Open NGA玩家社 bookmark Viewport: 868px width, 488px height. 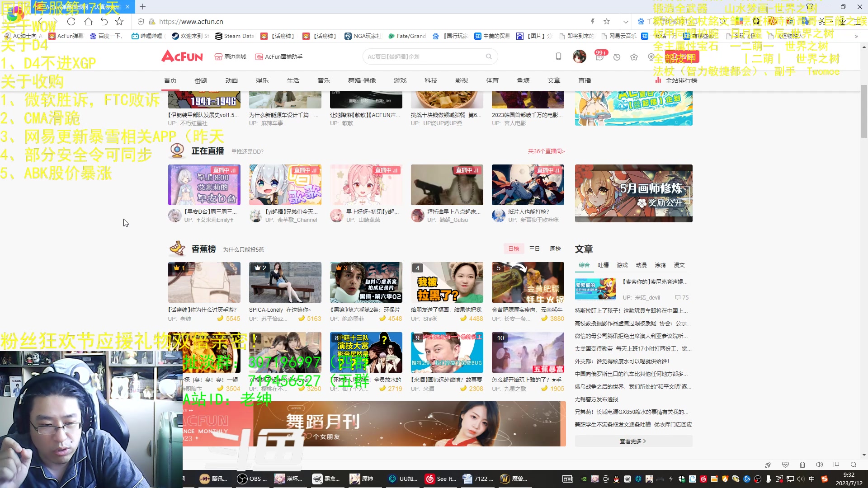(363, 36)
